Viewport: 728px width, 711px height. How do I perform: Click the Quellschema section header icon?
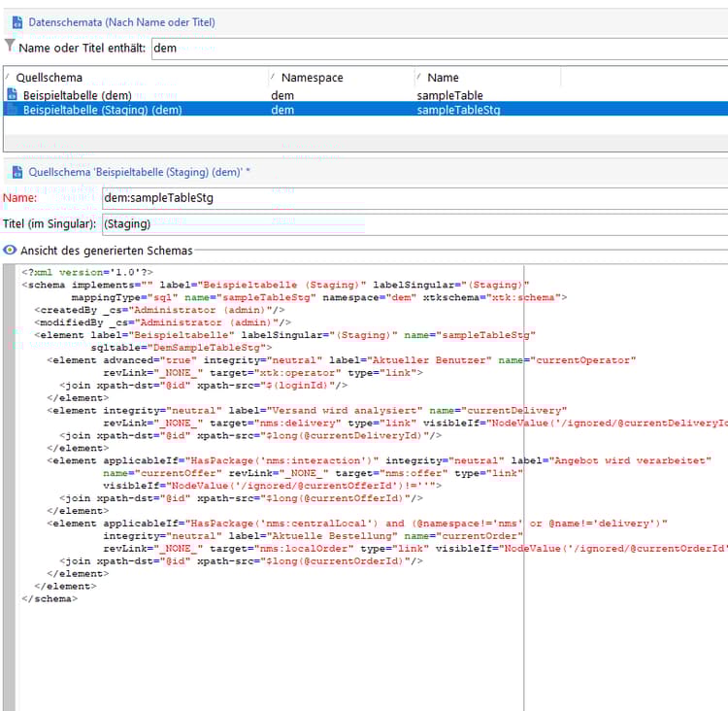point(18,172)
